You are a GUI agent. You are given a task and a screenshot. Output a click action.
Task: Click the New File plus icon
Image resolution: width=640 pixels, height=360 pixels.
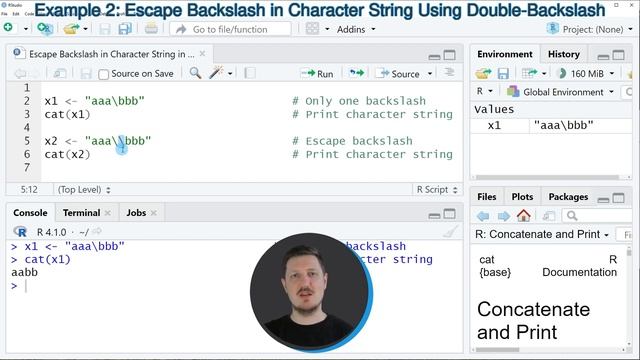[x=8, y=28]
